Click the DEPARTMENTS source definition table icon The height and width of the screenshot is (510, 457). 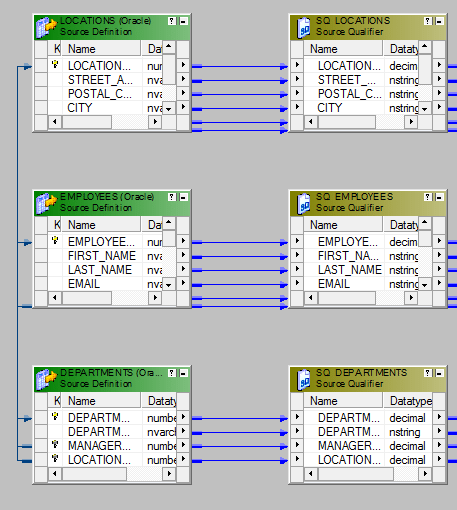tap(46, 379)
